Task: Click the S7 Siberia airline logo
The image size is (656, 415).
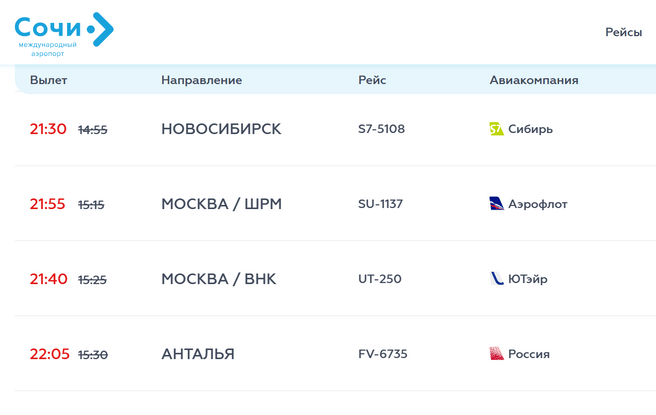Action: click(496, 129)
